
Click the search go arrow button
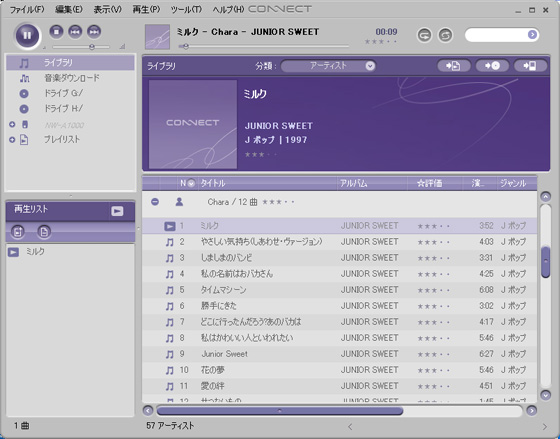(x=532, y=35)
